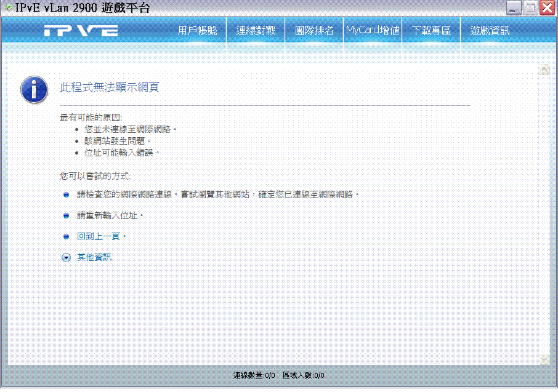Open the 團隊排名 menu
Viewport: 558px width, 392px height.
314,31
